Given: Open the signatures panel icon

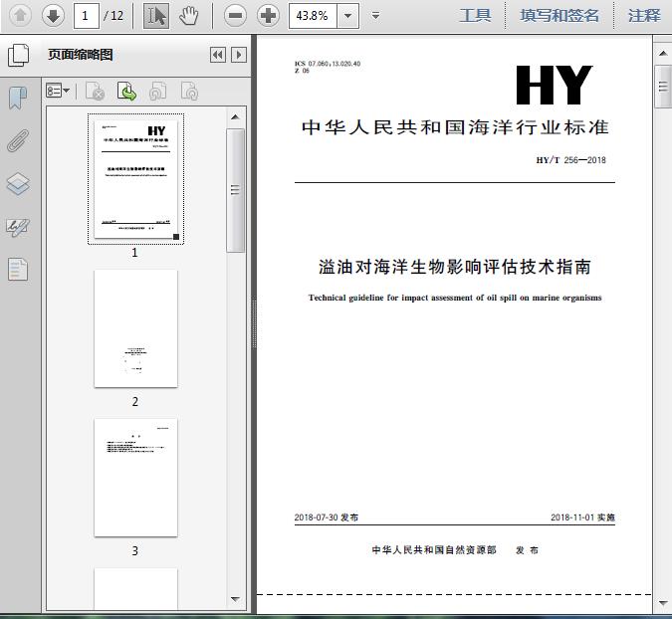Looking at the screenshot, I should (x=18, y=227).
